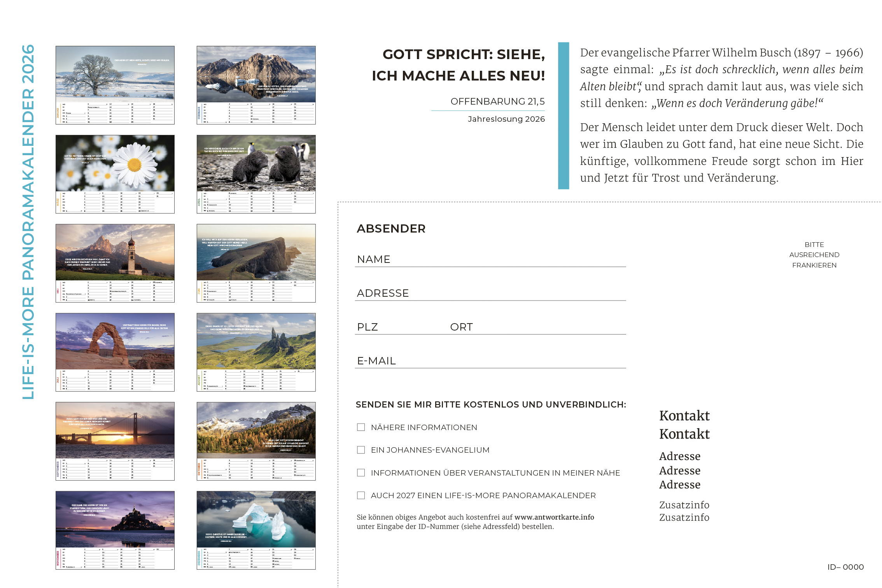Click the Bitte ausreichend frankieren stamp area
This screenshot has height=588, width=882.
point(814,255)
